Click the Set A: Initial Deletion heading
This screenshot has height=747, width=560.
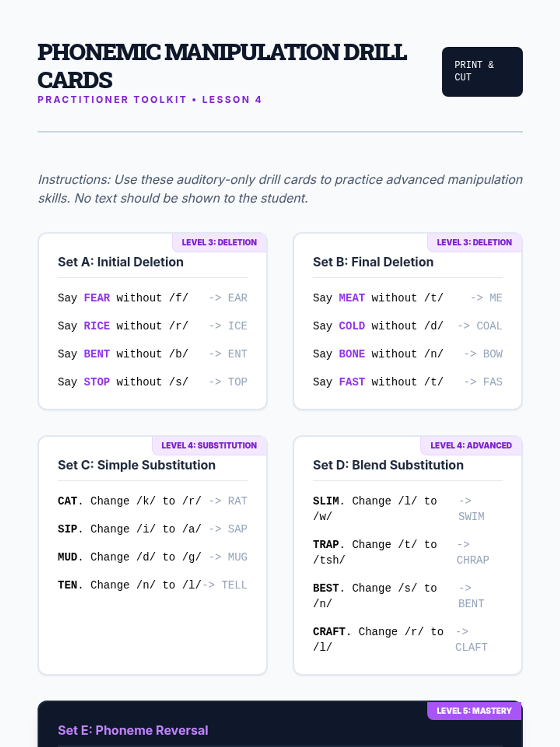pyautogui.click(x=120, y=262)
